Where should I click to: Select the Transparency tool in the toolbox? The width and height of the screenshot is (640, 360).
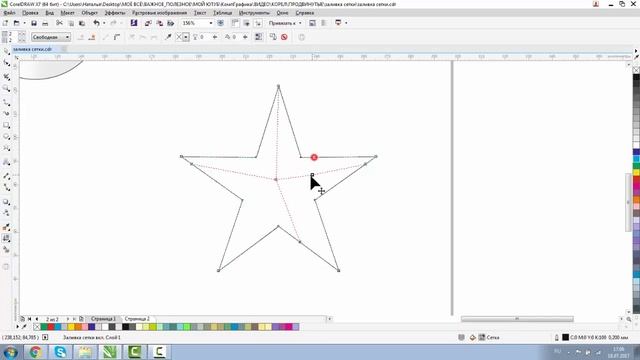point(6,213)
